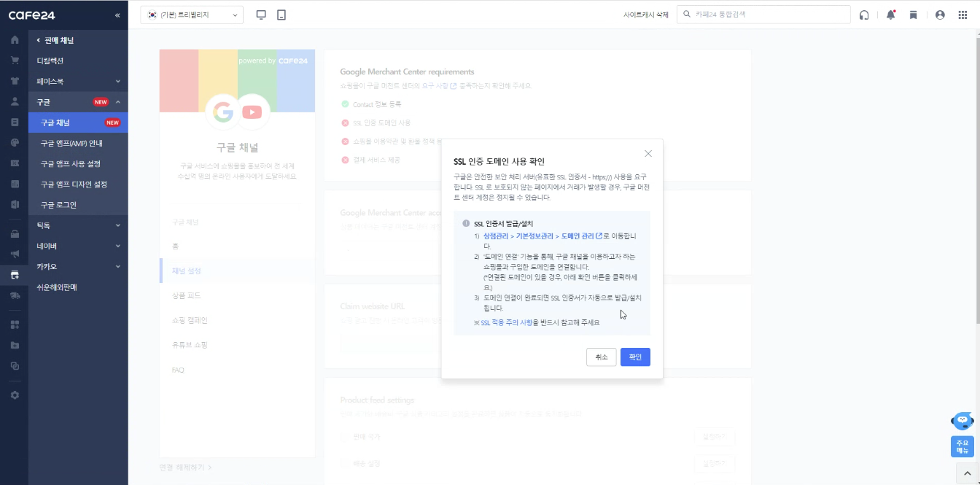The image size is (980, 485).
Task: Tick the 판매 국가 checkbox
Action: click(x=345, y=437)
